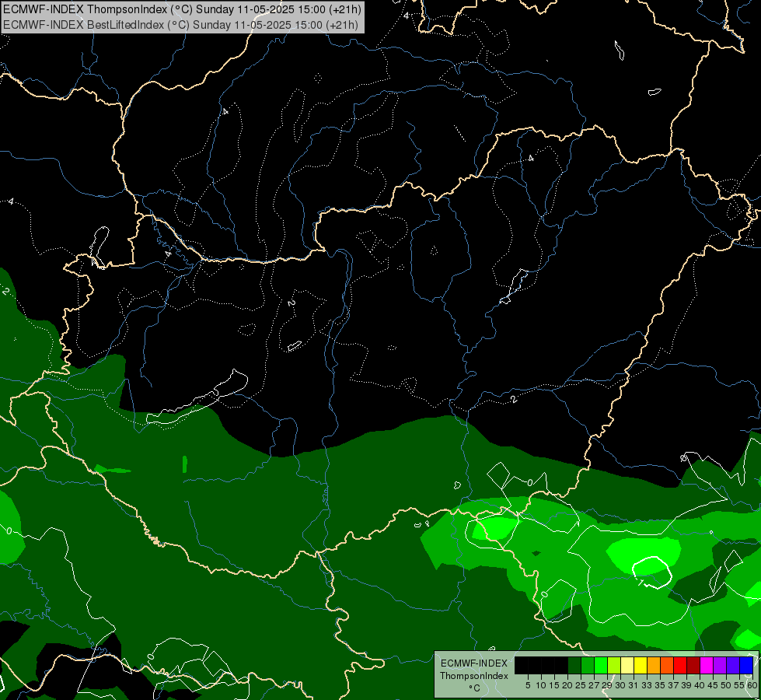Screen dimensions: 761x700
Task: Pick the magenta 40–45 legend swatch
Action: [707, 665]
